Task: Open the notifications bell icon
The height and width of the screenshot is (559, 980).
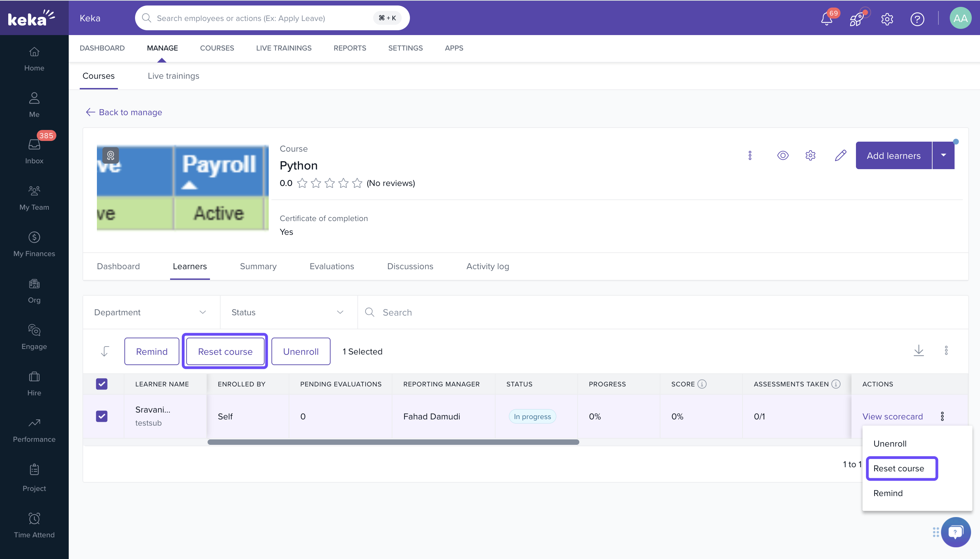Action: coord(826,19)
